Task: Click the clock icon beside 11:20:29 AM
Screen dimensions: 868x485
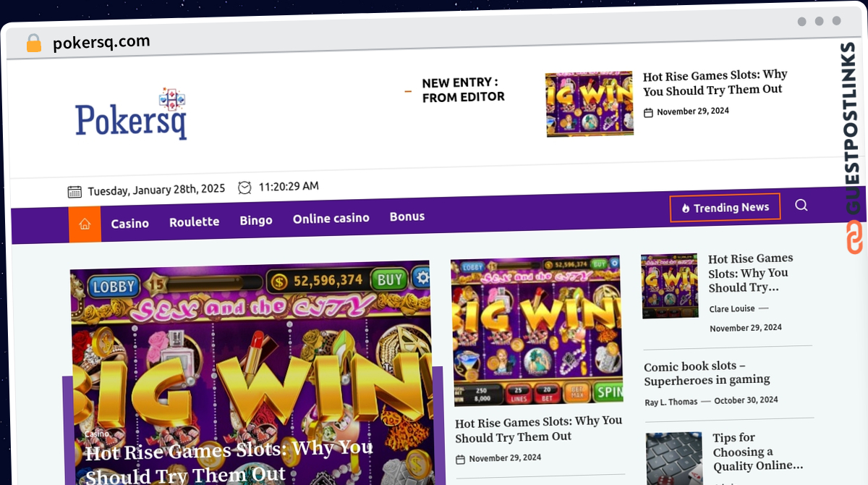Action: 244,187
